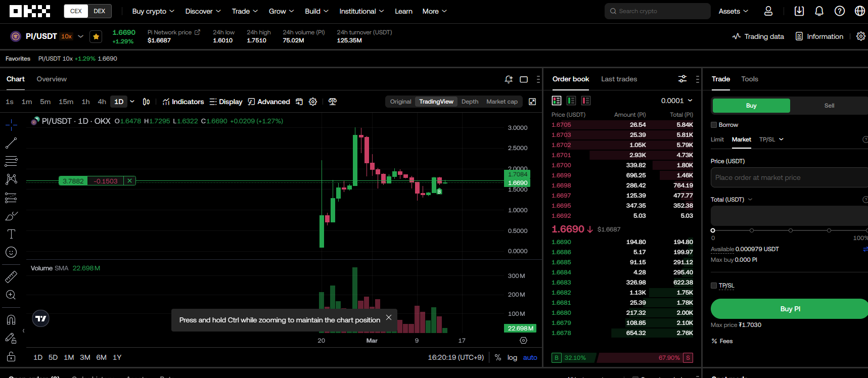The width and height of the screenshot is (868, 378).
Task: Open the order book filter settings icon
Action: 682,79
